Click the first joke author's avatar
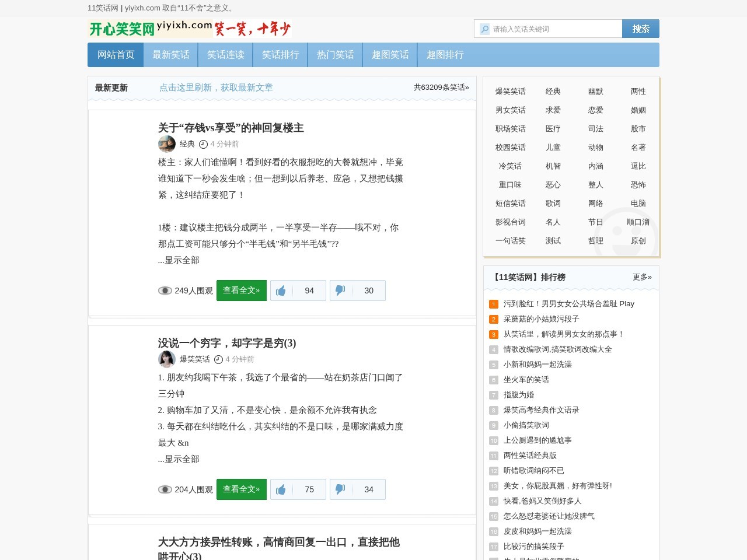Viewport: 747px width, 560px height. pos(166,143)
